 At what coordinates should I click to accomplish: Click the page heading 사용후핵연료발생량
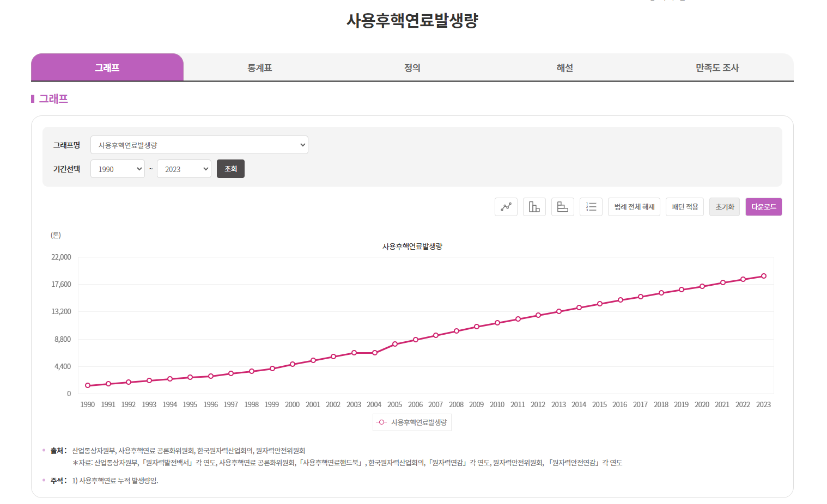[412, 21]
